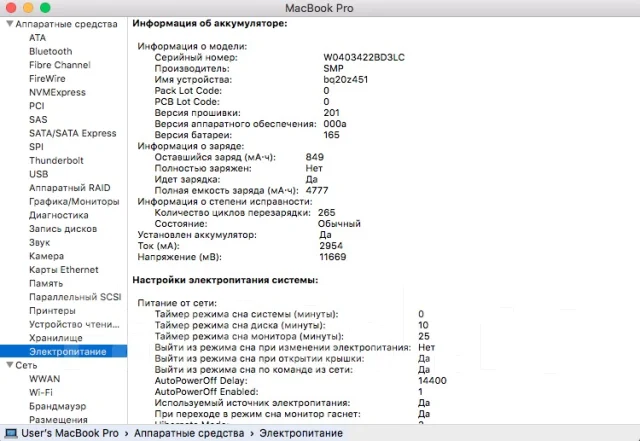This screenshot has height=441, width=640.
Task: Open SATA/SATA Express section
Action: click(73, 133)
